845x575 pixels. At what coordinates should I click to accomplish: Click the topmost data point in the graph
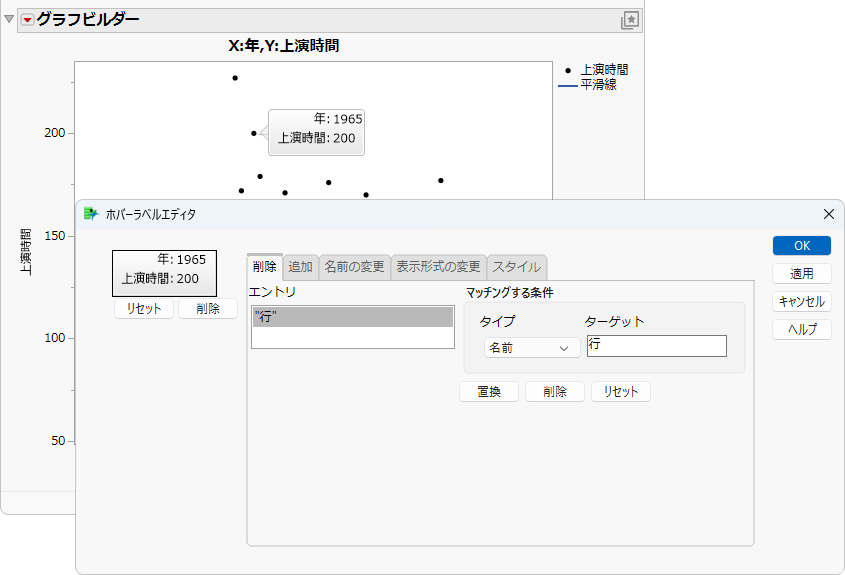[235, 78]
